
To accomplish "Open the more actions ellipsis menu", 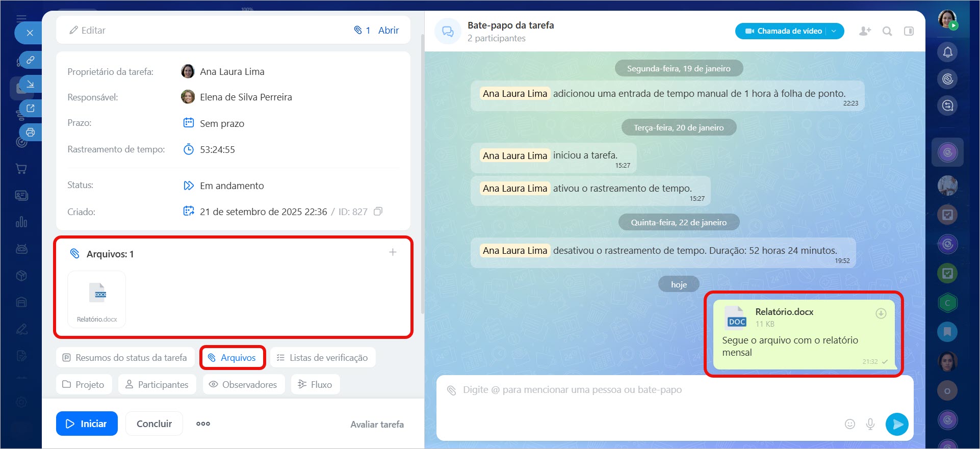I will 203,424.
